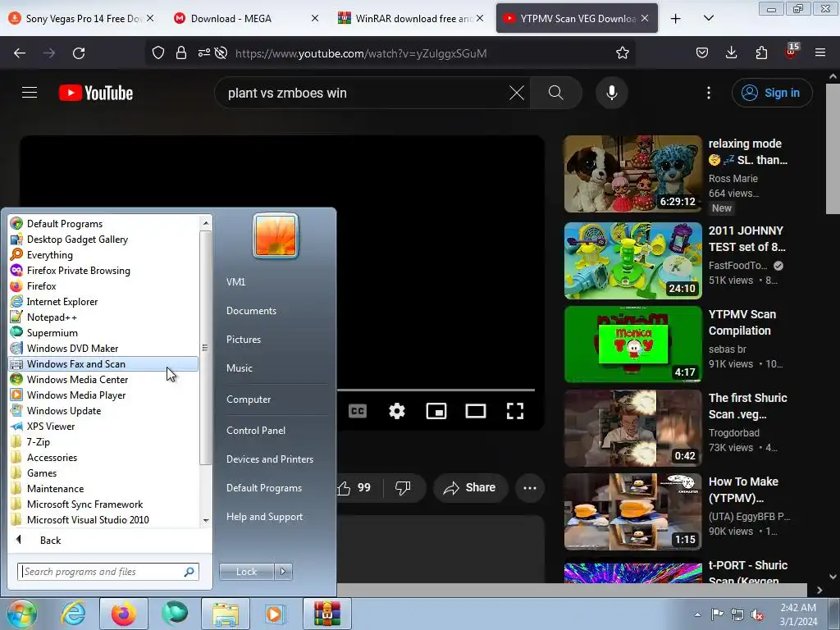Click the YouTube search magnifier button
Viewport: 840px width, 630px height.
tap(555, 93)
